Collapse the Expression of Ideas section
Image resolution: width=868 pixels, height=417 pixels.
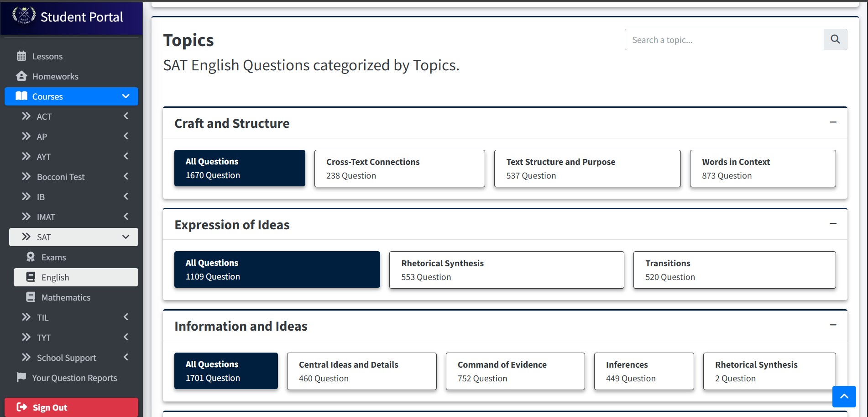[x=833, y=224]
